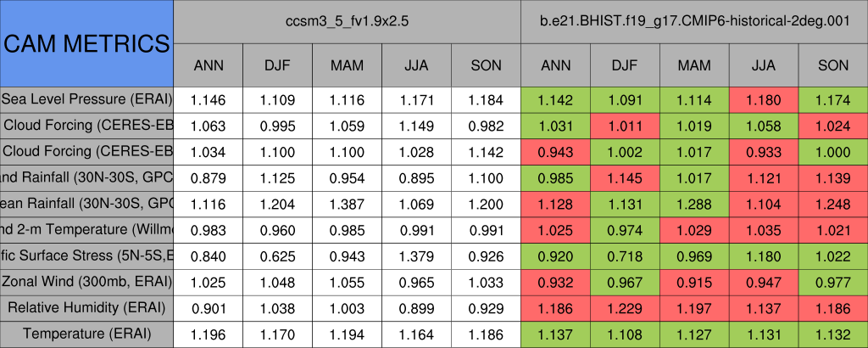This screenshot has height=348, width=868.
Task: Click DJF column header under ccsm3_5_fv1.9x2.5
Action: [x=278, y=65]
